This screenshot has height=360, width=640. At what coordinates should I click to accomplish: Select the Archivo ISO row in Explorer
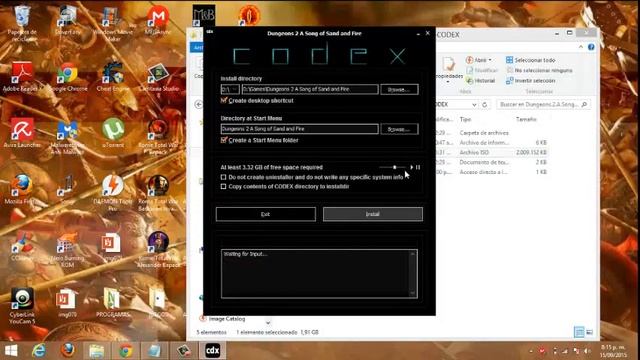[x=492, y=152]
